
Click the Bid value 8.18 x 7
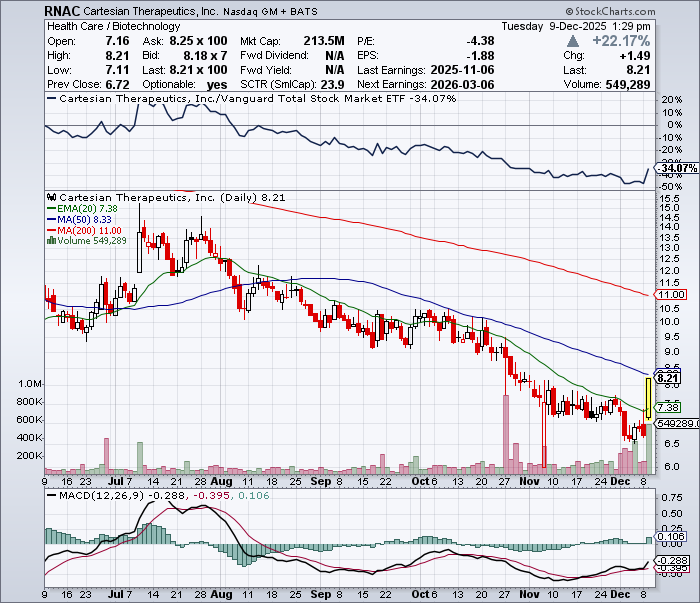[205, 56]
